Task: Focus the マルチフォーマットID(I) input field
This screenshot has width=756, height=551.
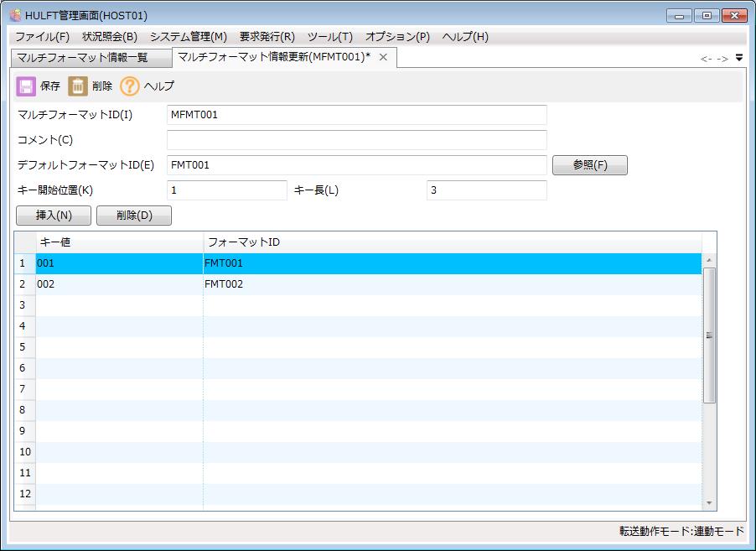Action: 357,115
